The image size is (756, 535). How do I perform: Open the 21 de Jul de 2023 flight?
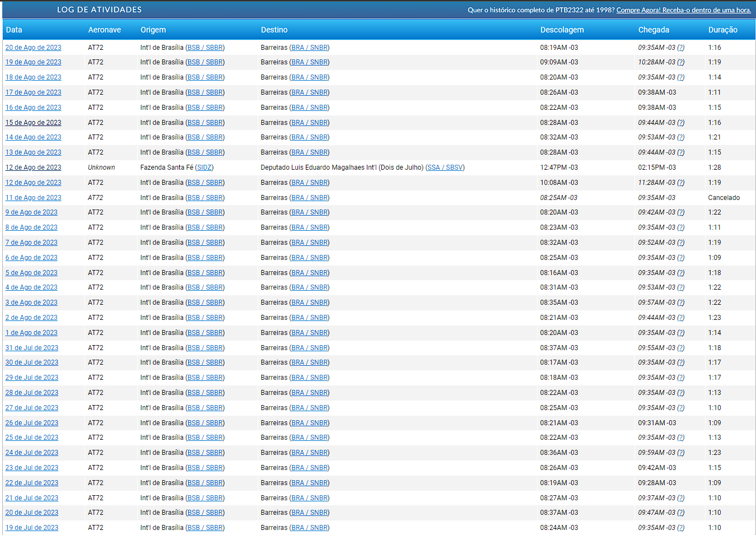click(32, 498)
